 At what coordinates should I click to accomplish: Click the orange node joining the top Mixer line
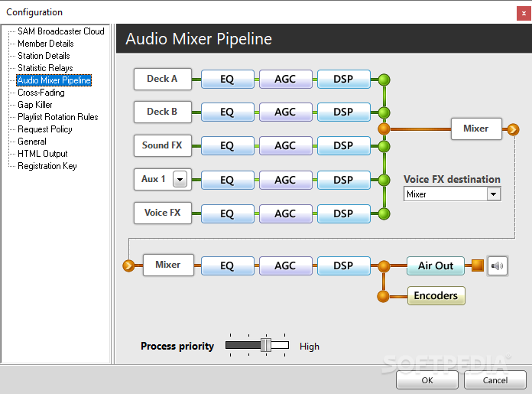pyautogui.click(x=384, y=129)
